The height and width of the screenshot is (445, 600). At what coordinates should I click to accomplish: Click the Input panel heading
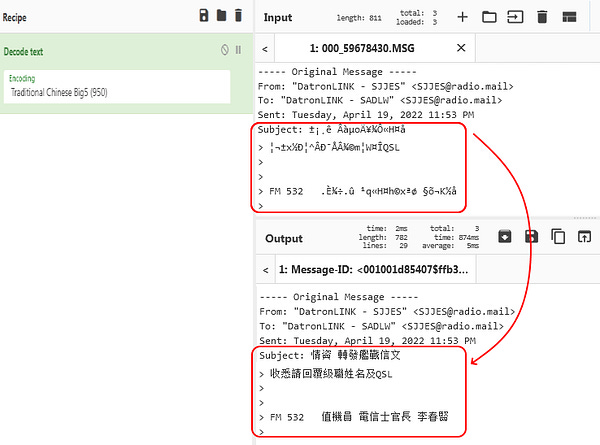click(278, 17)
